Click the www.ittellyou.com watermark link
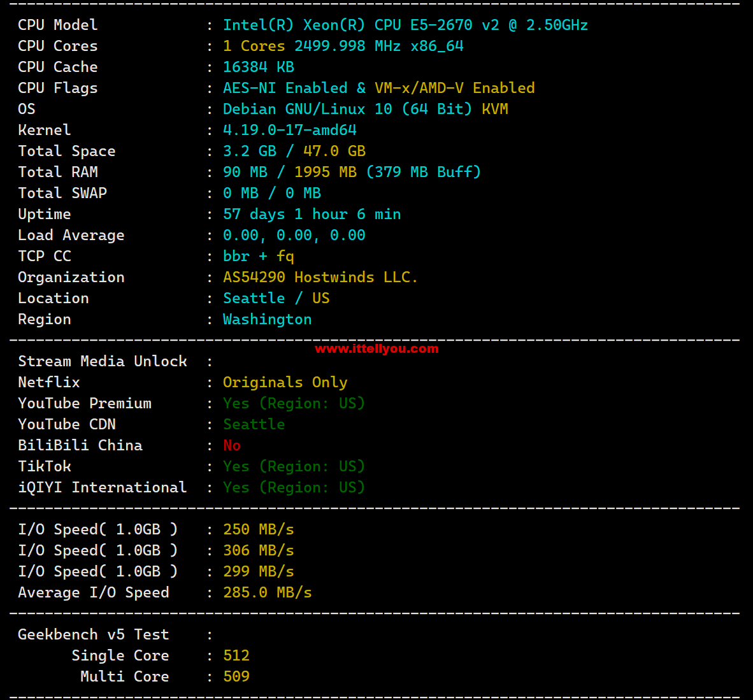 point(376,348)
